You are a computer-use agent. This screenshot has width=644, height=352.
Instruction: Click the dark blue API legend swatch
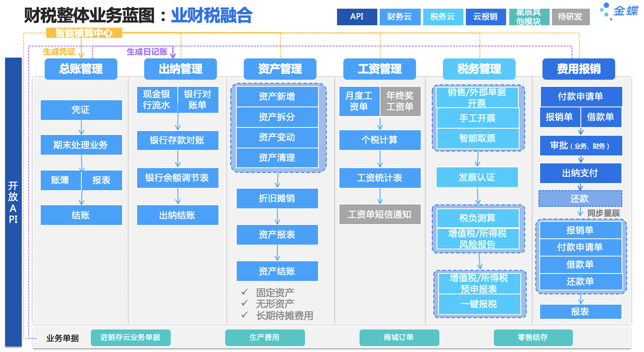click(x=357, y=17)
